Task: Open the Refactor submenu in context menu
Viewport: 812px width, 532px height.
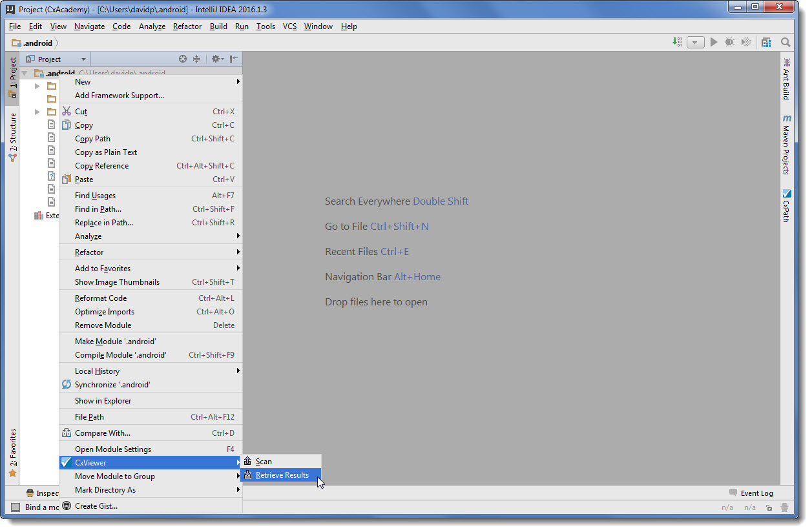Action: [x=151, y=252]
